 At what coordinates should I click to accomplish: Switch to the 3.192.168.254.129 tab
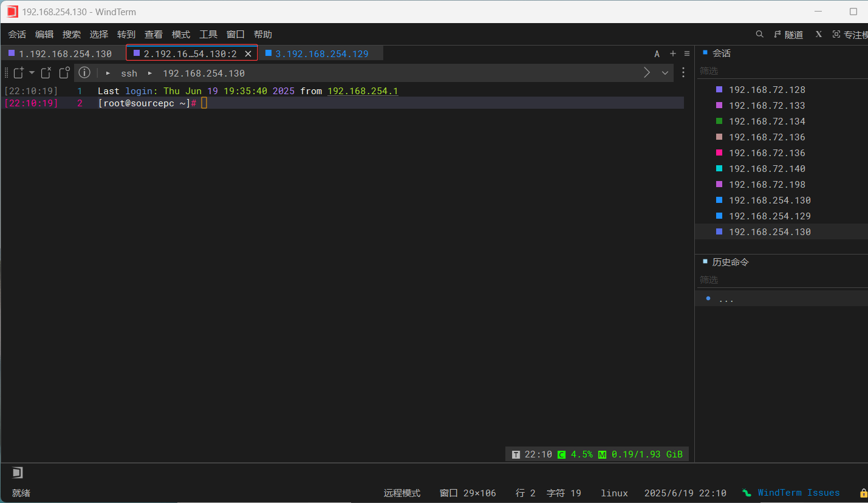tap(321, 53)
